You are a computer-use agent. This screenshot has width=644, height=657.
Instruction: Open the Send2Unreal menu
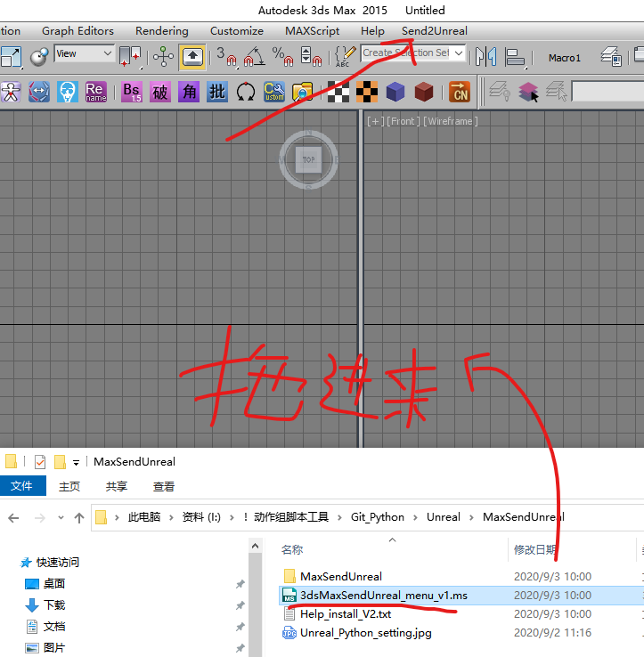[435, 31]
